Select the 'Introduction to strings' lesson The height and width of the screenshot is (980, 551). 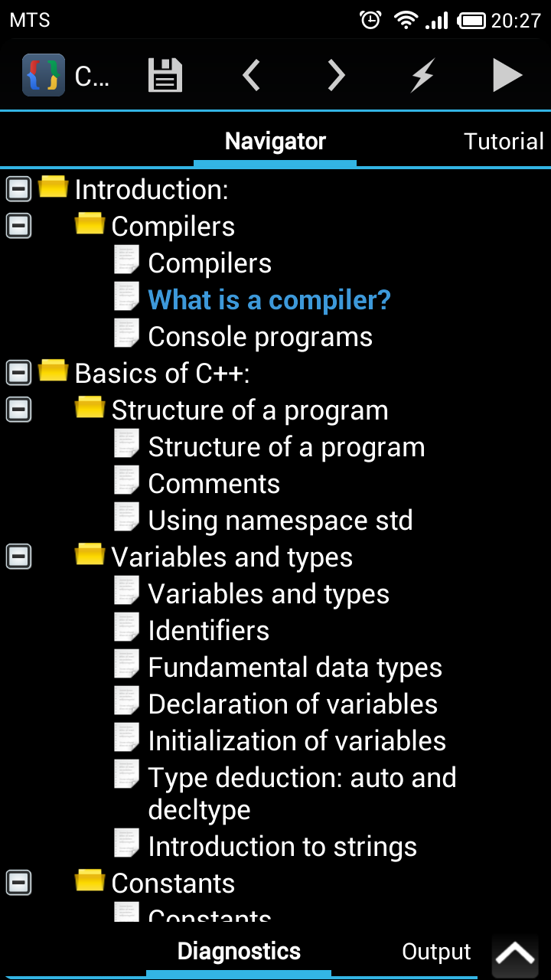point(283,846)
